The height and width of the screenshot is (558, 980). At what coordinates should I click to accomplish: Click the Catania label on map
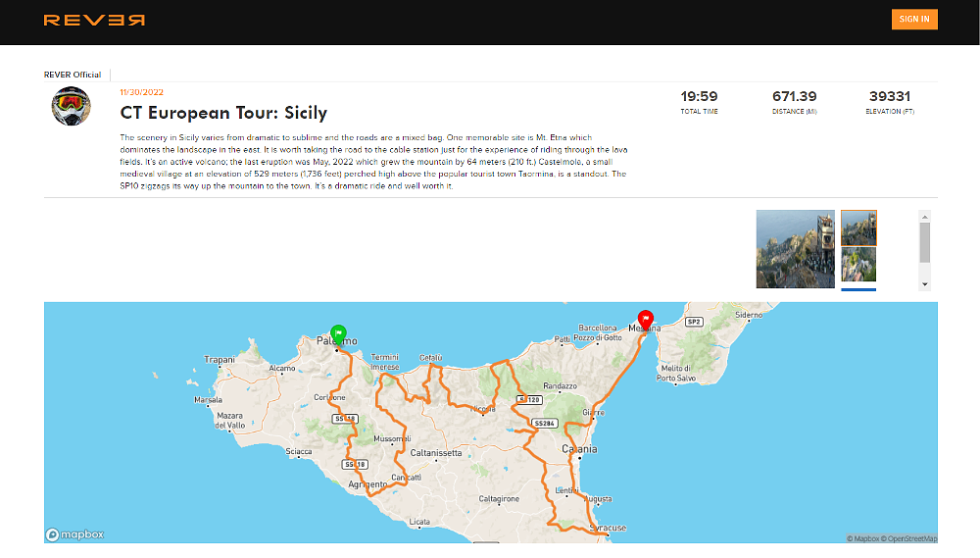coord(579,449)
